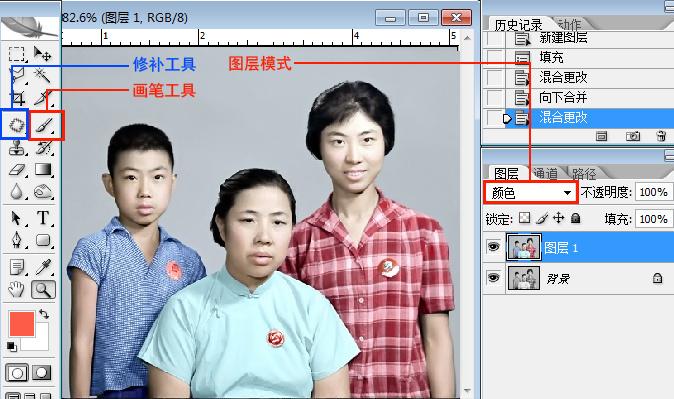Toggle lock position for layer

tap(558, 218)
